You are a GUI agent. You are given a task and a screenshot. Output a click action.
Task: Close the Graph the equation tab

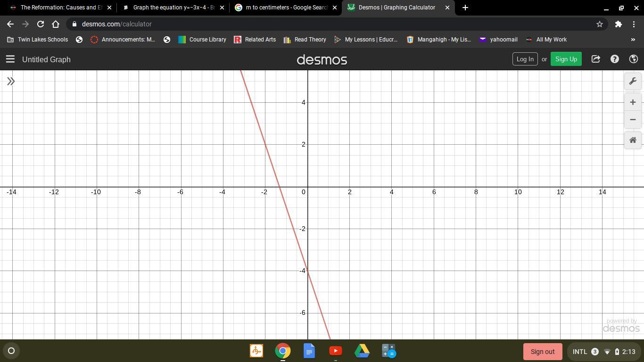222,8
